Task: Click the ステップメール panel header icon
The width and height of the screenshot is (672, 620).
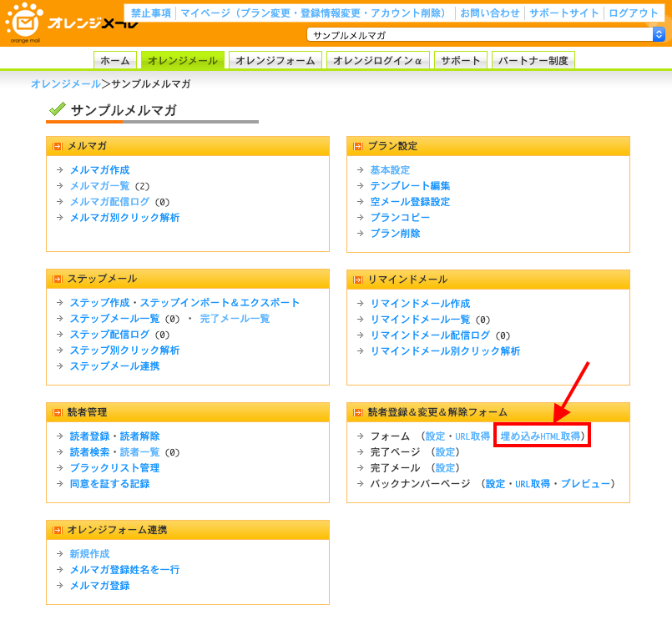Action: tap(58, 280)
